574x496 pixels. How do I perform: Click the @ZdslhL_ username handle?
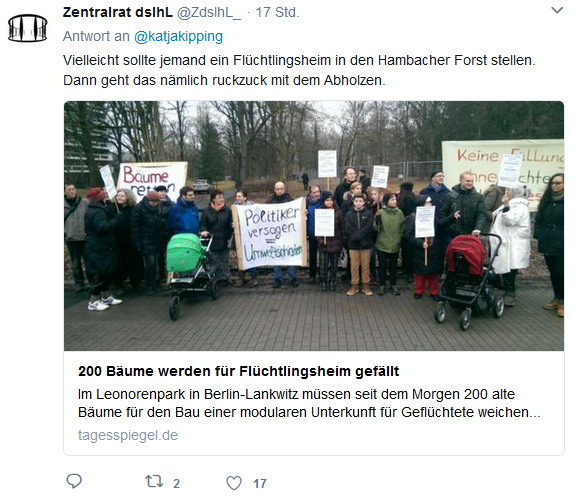209,12
